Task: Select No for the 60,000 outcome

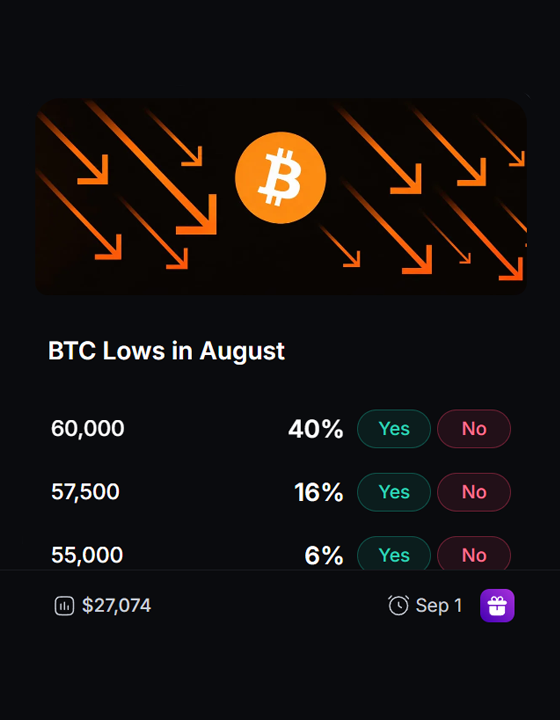Action: (474, 428)
